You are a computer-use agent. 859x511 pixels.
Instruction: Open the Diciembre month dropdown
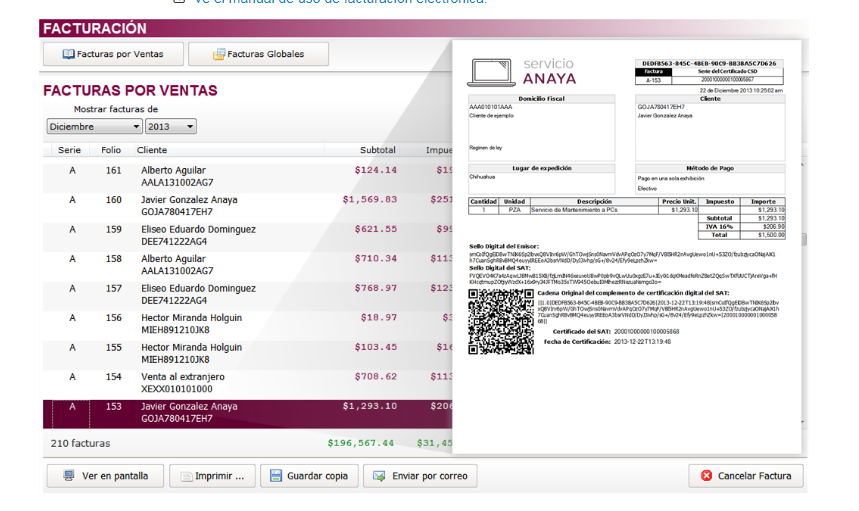pyautogui.click(x=94, y=127)
